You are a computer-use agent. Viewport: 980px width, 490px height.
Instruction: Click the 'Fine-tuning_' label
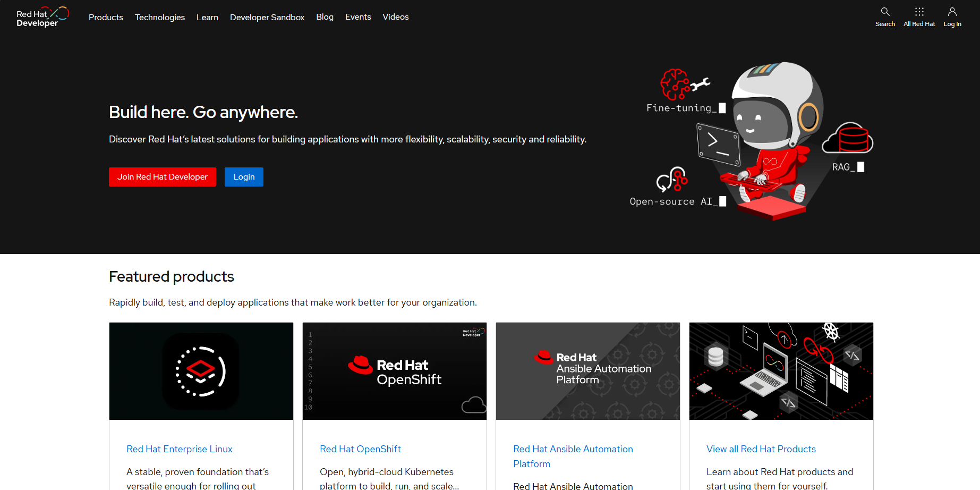pyautogui.click(x=686, y=108)
